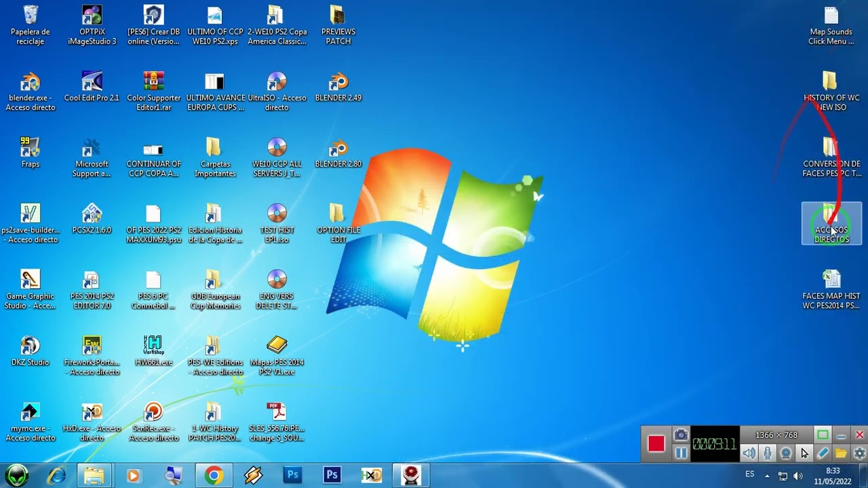The image size is (868, 488).
Task: Launch Cool Edit Pro 2.1
Action: point(92,87)
